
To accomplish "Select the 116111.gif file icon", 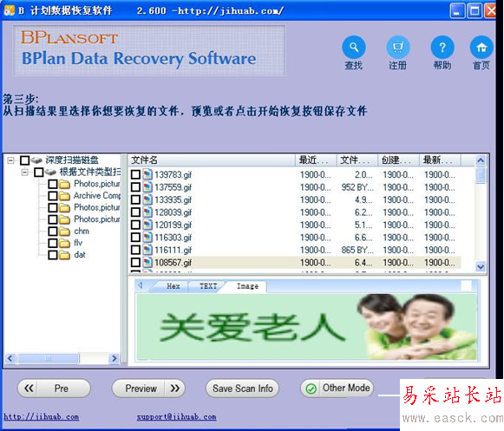I will click(147, 250).
